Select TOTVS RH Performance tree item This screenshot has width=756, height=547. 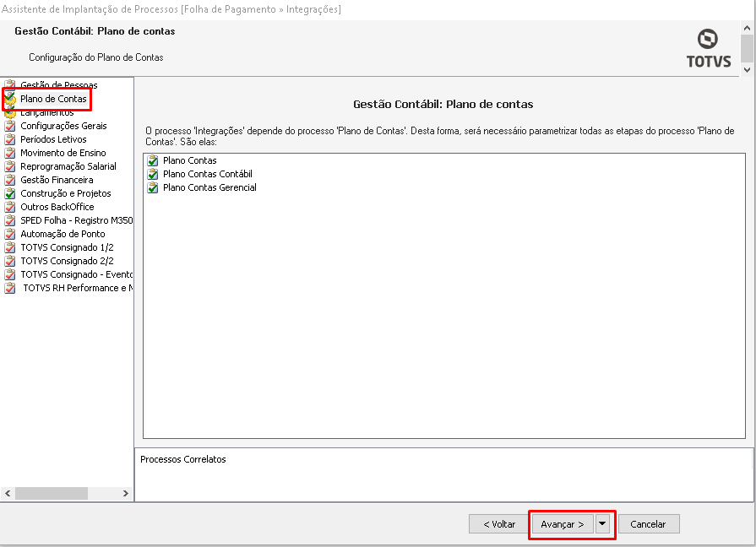[78, 288]
